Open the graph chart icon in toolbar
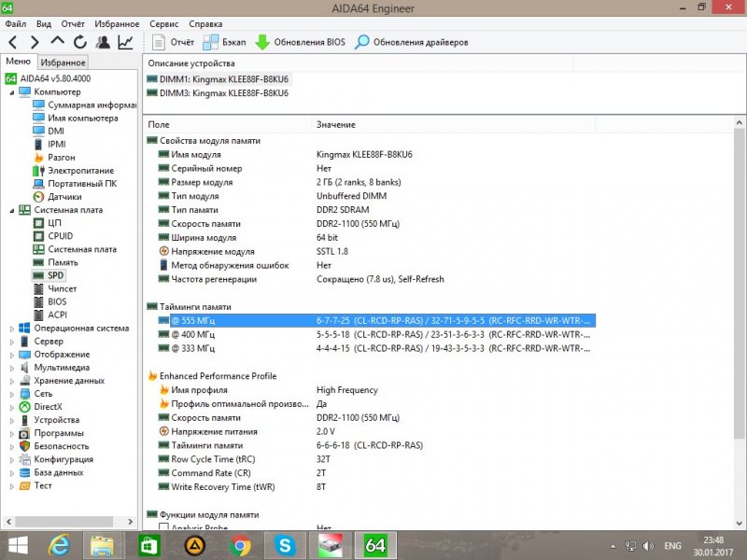This screenshot has width=747, height=560. tap(125, 42)
